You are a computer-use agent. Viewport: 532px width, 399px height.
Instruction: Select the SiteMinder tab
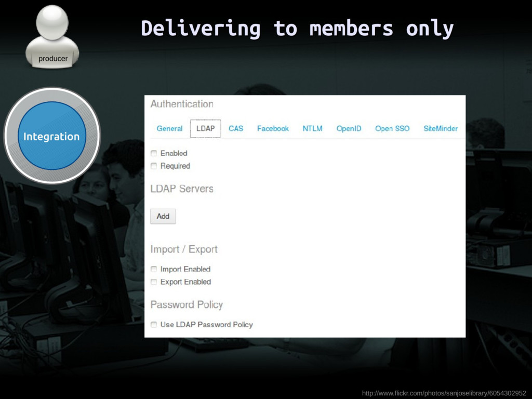[441, 129]
